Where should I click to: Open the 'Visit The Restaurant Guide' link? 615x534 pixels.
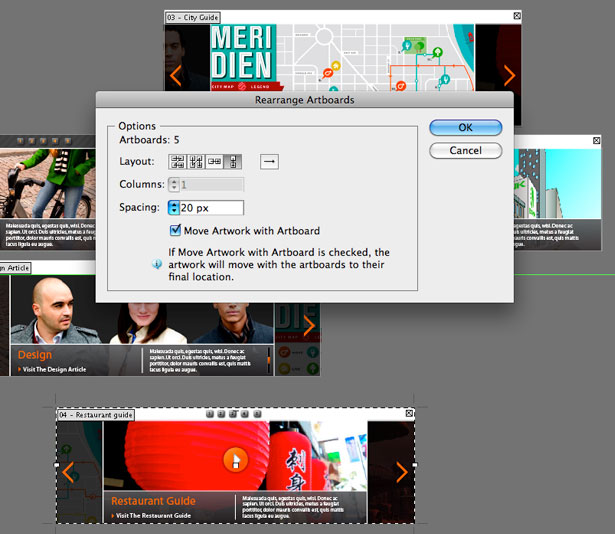coord(151,516)
